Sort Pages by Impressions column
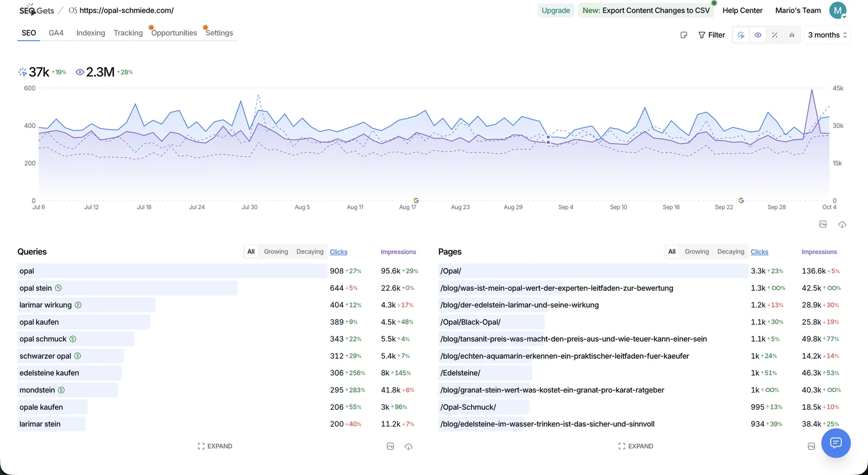Image resolution: width=868 pixels, height=475 pixels. click(819, 252)
